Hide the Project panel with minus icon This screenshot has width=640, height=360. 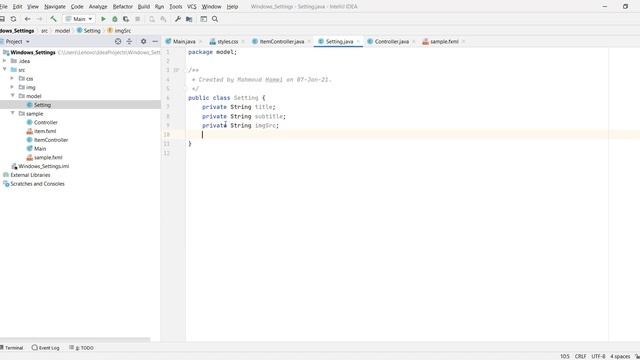pyautogui.click(x=155, y=41)
